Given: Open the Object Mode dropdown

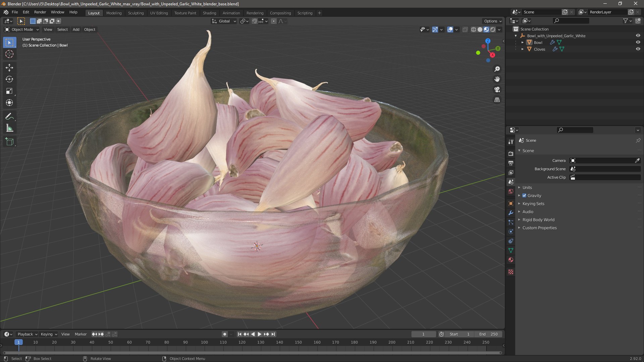Looking at the screenshot, I should coord(22,29).
